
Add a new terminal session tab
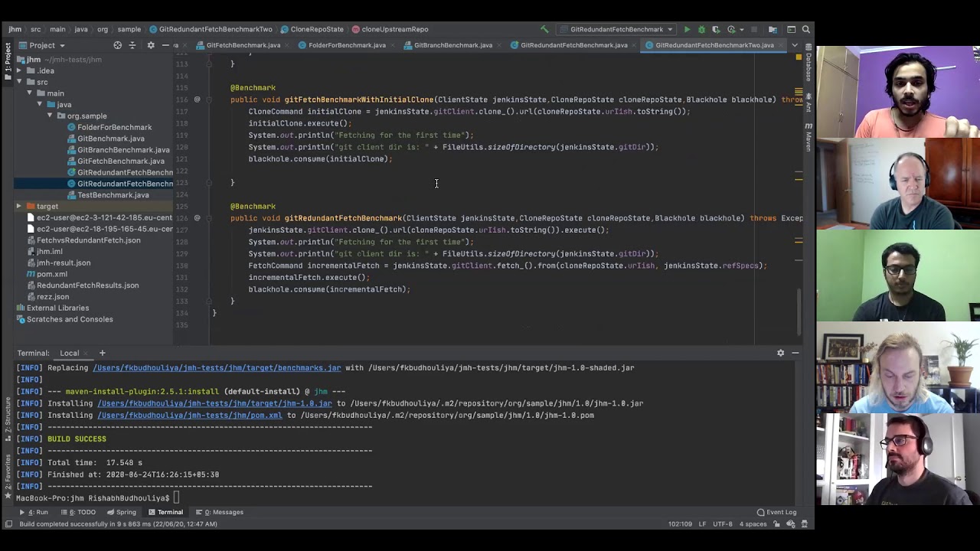(x=102, y=353)
